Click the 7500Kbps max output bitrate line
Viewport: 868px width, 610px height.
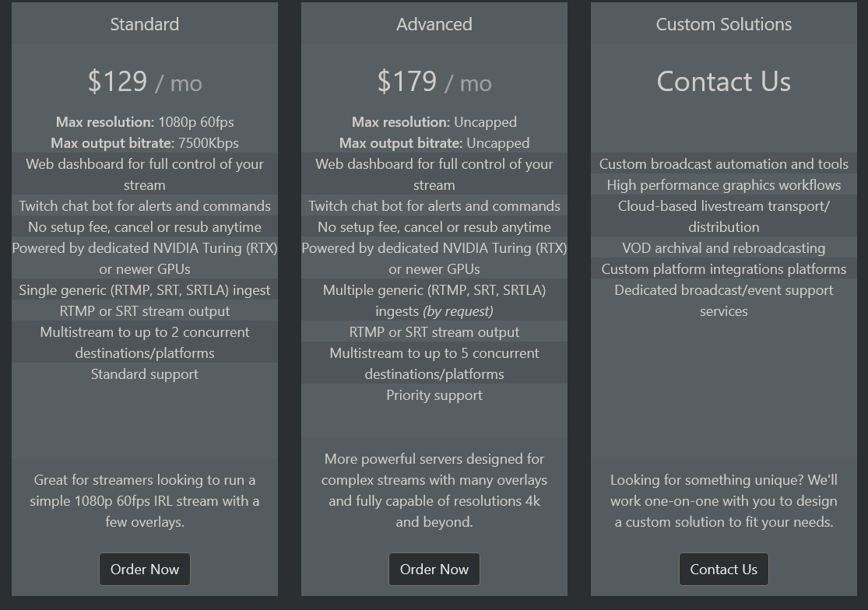145,142
